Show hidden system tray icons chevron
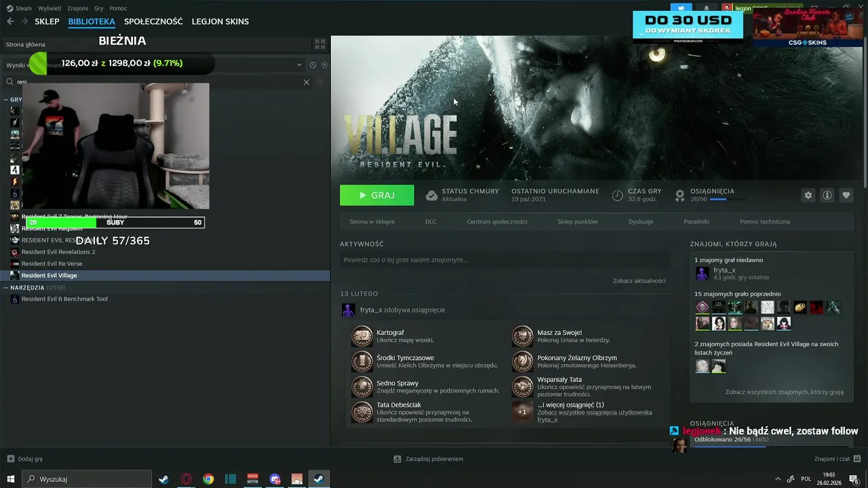Screen dimensions: 868x488 [777, 479]
